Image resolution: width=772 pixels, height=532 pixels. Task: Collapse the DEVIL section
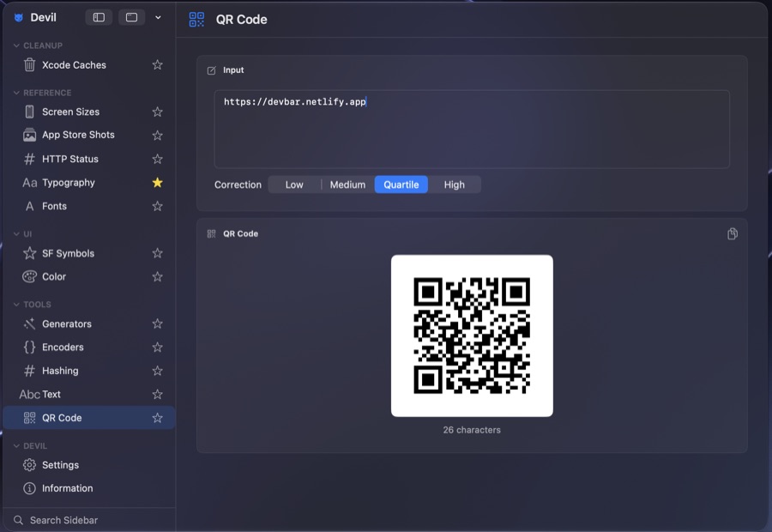coord(16,446)
